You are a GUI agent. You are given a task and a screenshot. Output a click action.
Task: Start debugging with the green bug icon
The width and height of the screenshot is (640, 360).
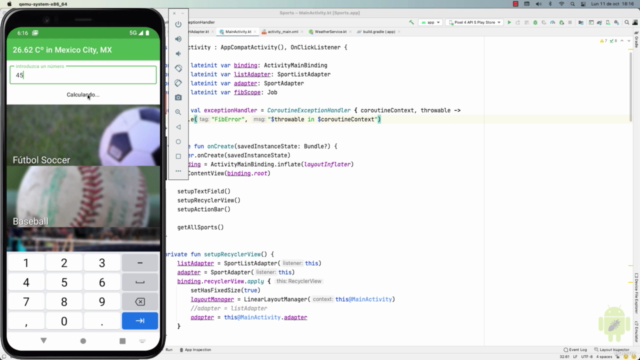pyautogui.click(x=535, y=22)
